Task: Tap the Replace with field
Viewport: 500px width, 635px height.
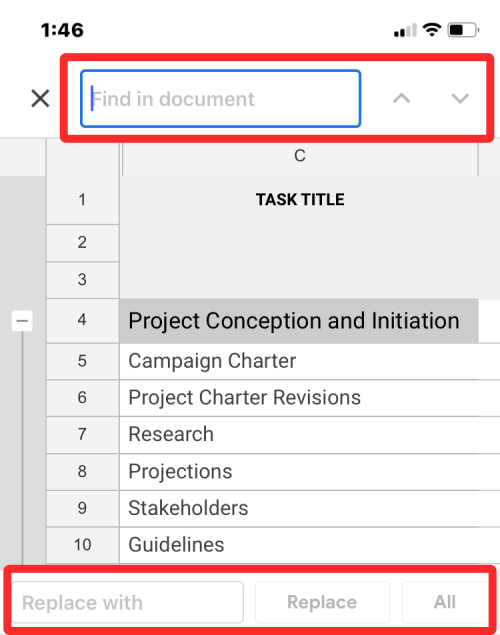Action: [x=128, y=602]
